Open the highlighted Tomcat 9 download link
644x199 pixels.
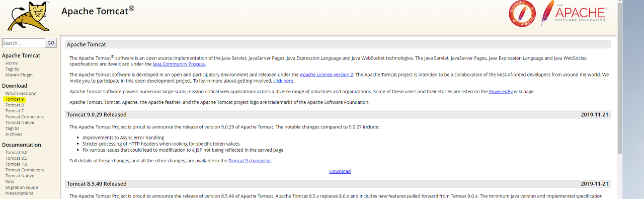coord(15,99)
